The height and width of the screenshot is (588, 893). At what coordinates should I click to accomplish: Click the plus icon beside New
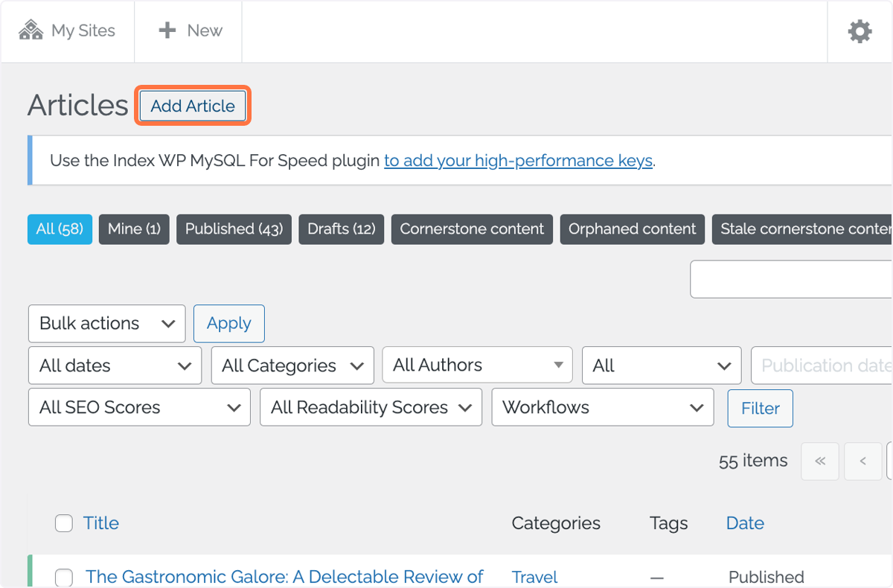tap(167, 31)
